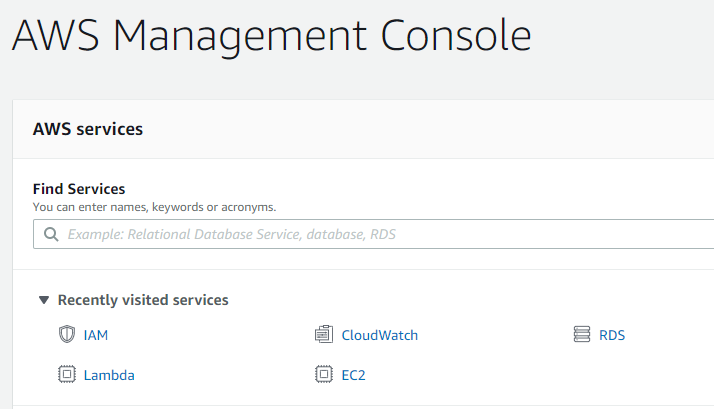Click the EC2 chip icon
The image size is (714, 409).
pos(323,375)
